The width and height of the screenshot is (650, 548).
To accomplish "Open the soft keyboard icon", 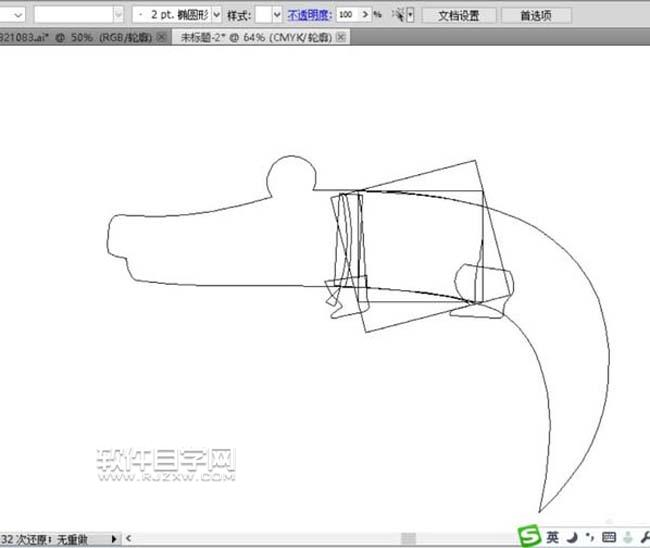I will (x=609, y=536).
